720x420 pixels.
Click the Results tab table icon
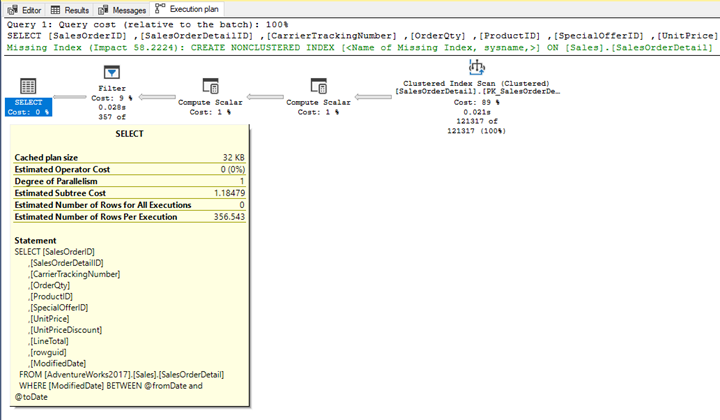[56, 10]
